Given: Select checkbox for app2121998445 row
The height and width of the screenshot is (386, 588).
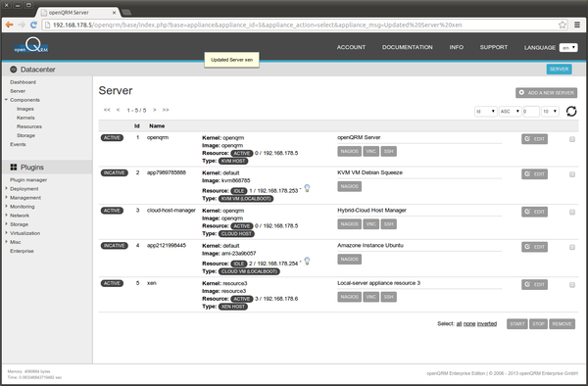Looking at the screenshot, I should pyautogui.click(x=572, y=247).
